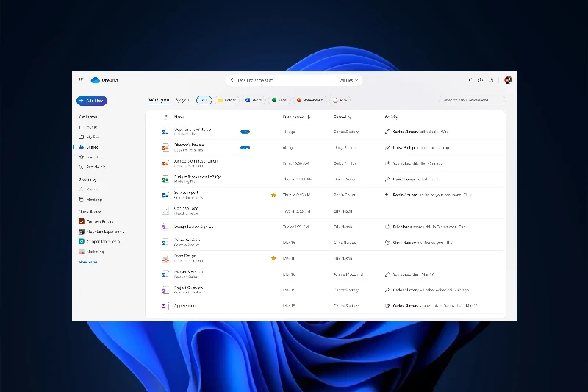The height and width of the screenshot is (392, 588).
Task: Sort by the Activity column header
Action: click(x=391, y=118)
